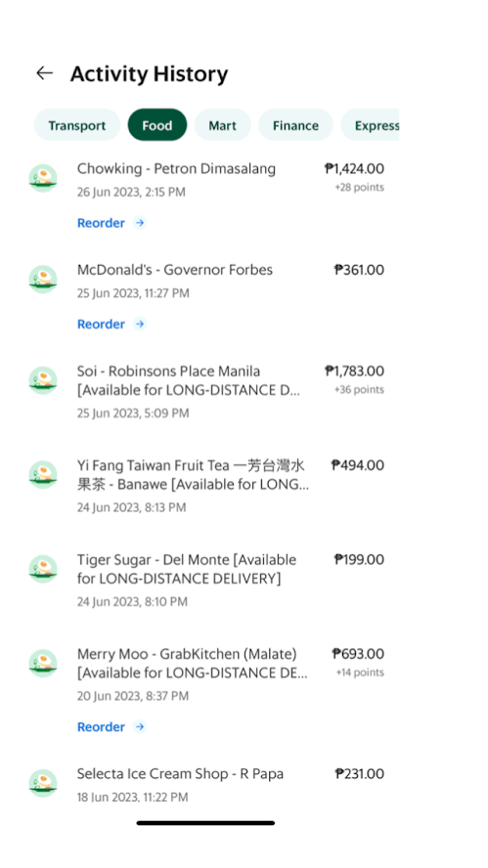The image size is (488, 868).
Task: Switch to the Finance tab
Action: tap(295, 125)
